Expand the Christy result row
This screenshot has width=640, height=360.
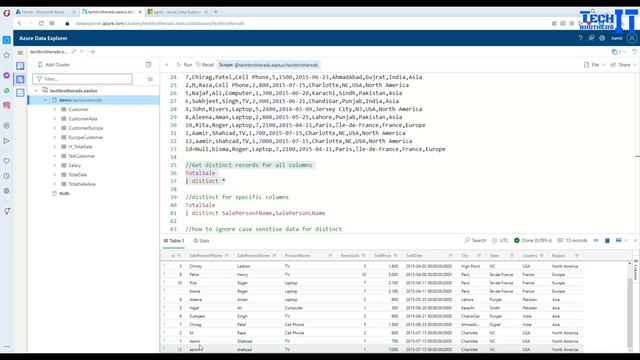[x=164, y=266]
